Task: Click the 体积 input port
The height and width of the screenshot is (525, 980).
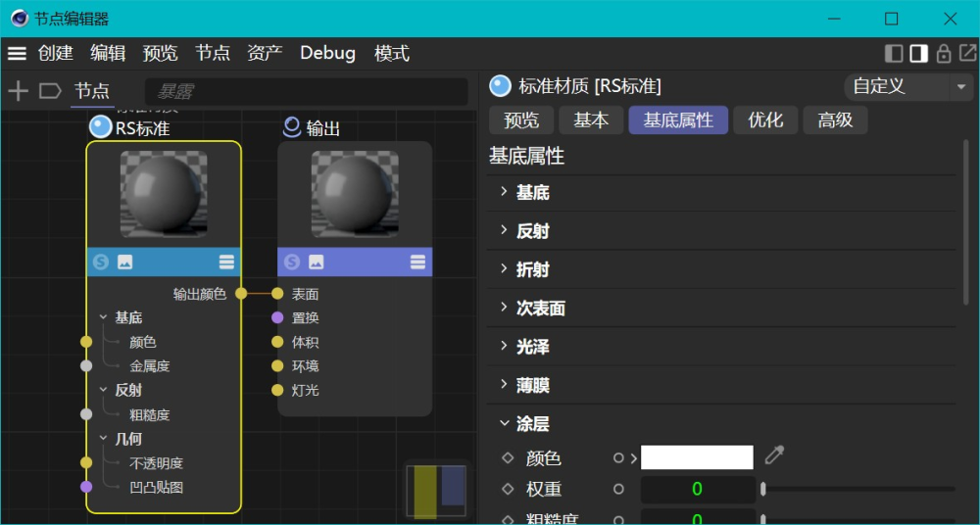Action: 277,342
